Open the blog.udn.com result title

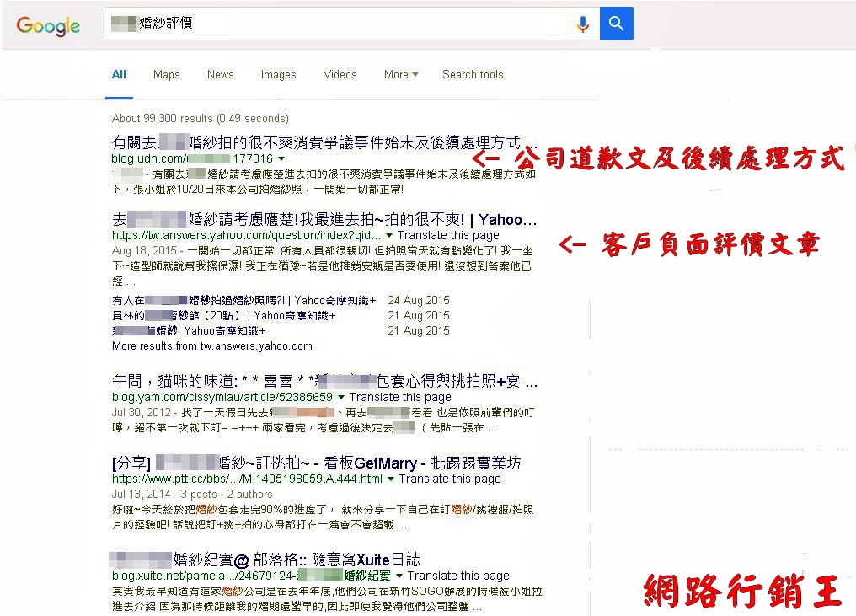coord(324,142)
